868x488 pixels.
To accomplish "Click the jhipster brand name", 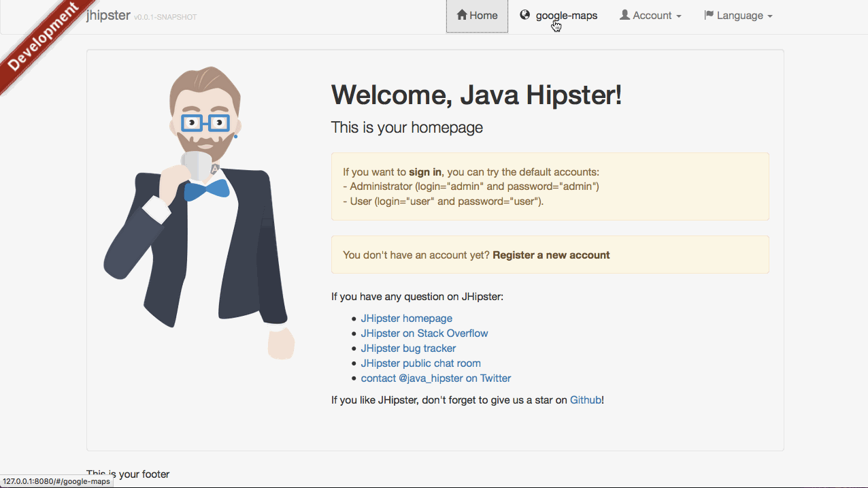I will [108, 15].
